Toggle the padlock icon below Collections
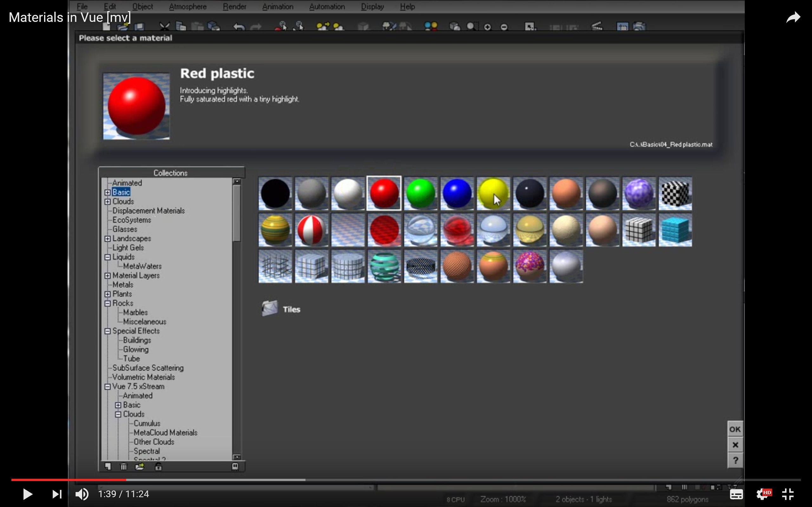Image resolution: width=812 pixels, height=507 pixels. 158,466
